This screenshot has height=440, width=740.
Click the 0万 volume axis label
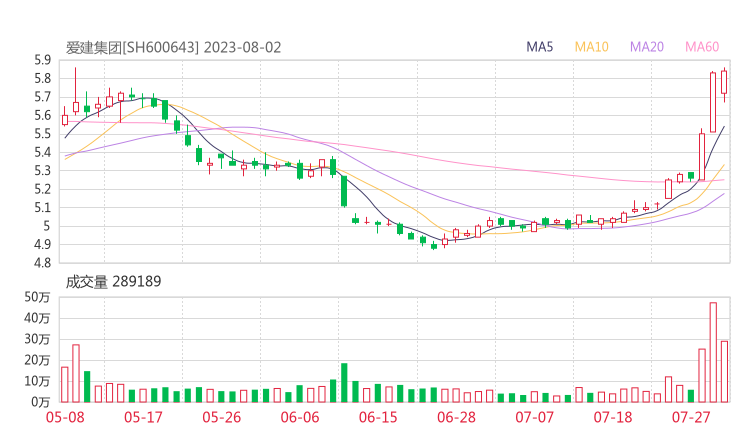pos(41,402)
